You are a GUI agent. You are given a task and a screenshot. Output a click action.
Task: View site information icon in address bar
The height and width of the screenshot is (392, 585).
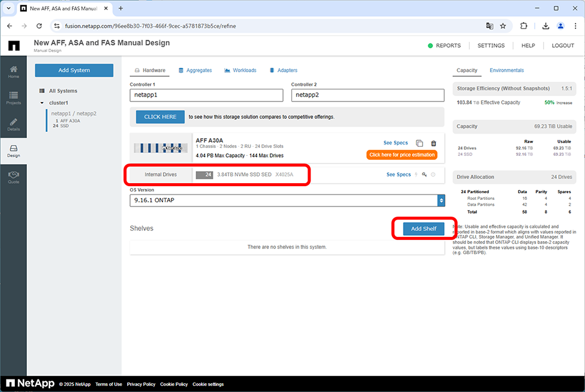[57, 26]
